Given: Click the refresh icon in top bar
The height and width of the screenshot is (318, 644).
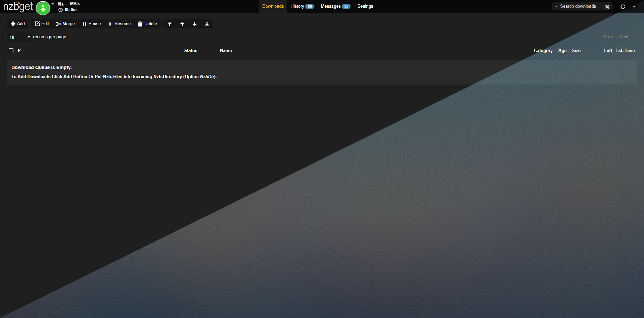Looking at the screenshot, I should pos(623,6).
